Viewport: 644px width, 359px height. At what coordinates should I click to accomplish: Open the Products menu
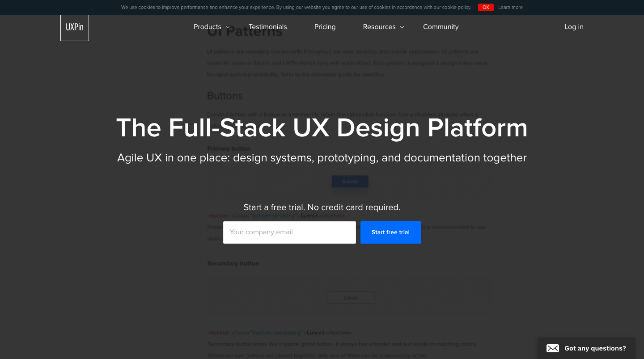208,27
